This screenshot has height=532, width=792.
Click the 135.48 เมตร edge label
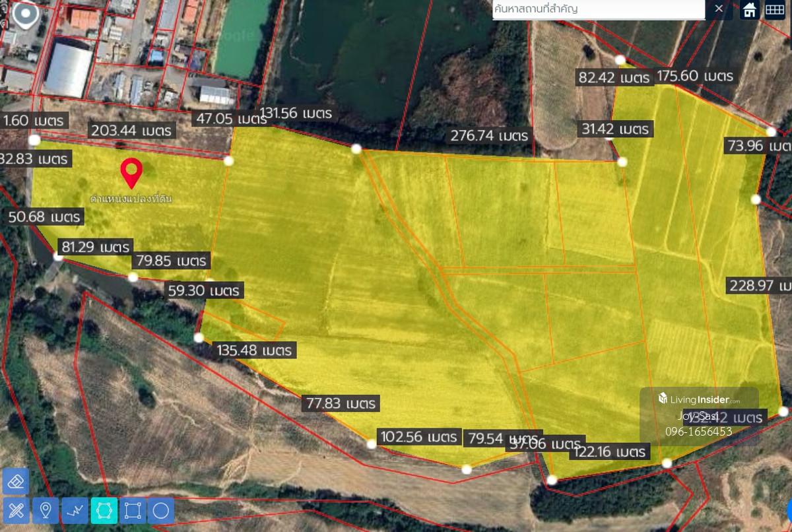coord(254,350)
